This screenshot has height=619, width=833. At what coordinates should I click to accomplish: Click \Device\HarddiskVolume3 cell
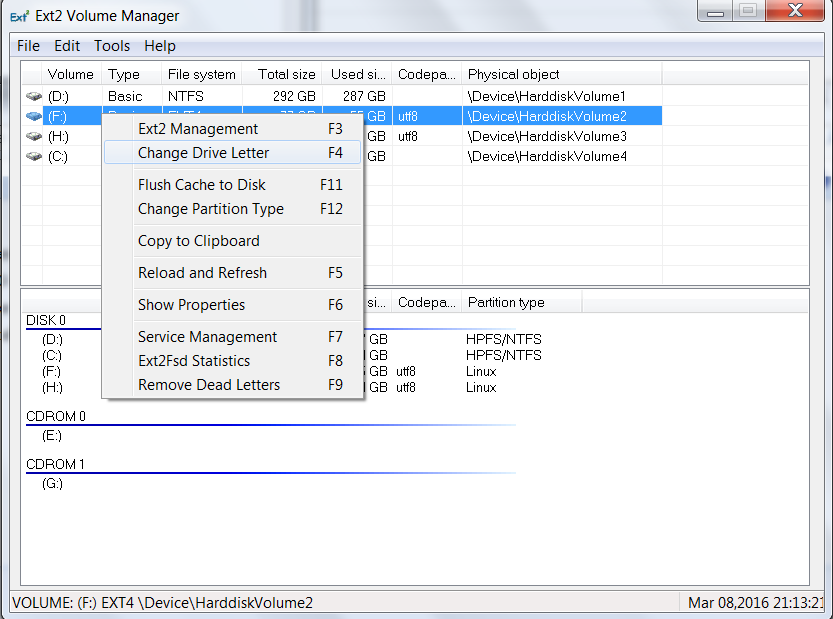pos(547,137)
